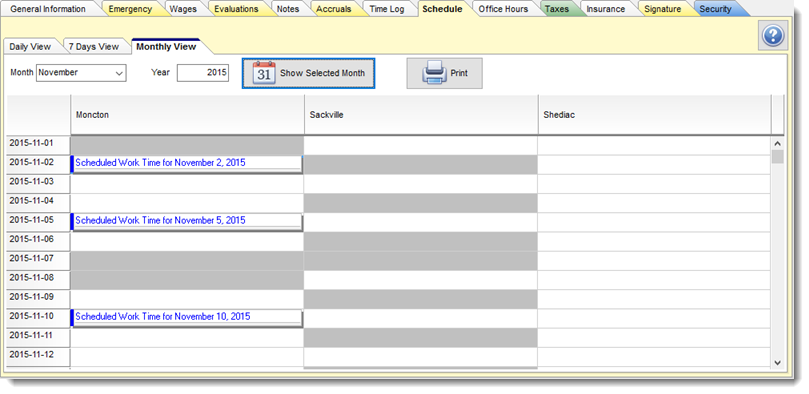Select the 2015-11-06 row header
Image resolution: width=809 pixels, height=394 pixels.
(x=38, y=240)
